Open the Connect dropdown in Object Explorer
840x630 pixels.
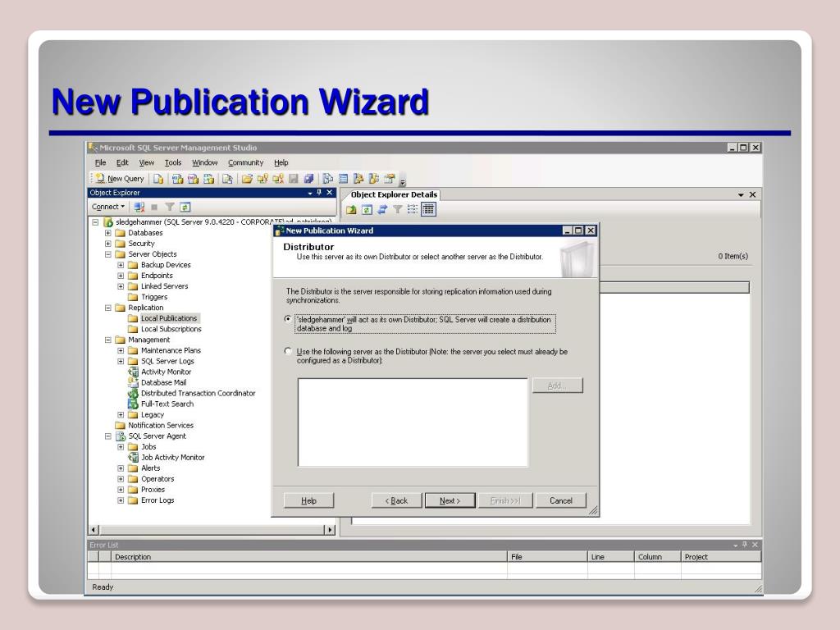(108, 207)
